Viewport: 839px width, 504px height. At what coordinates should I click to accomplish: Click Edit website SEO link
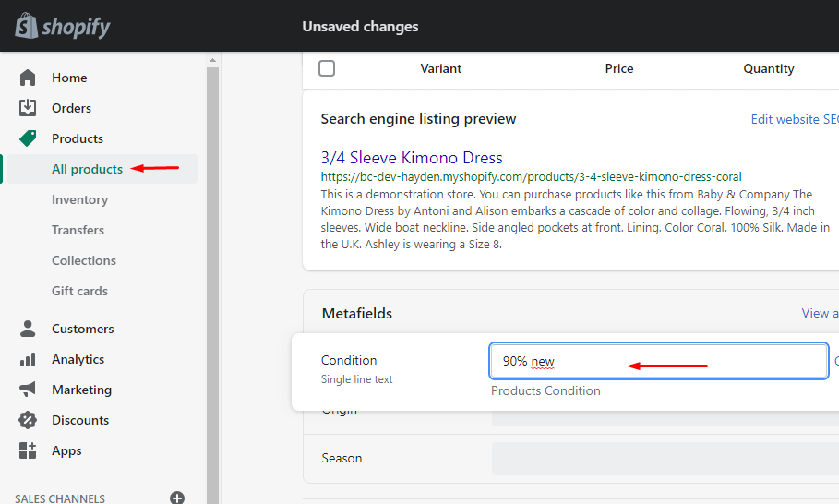794,119
